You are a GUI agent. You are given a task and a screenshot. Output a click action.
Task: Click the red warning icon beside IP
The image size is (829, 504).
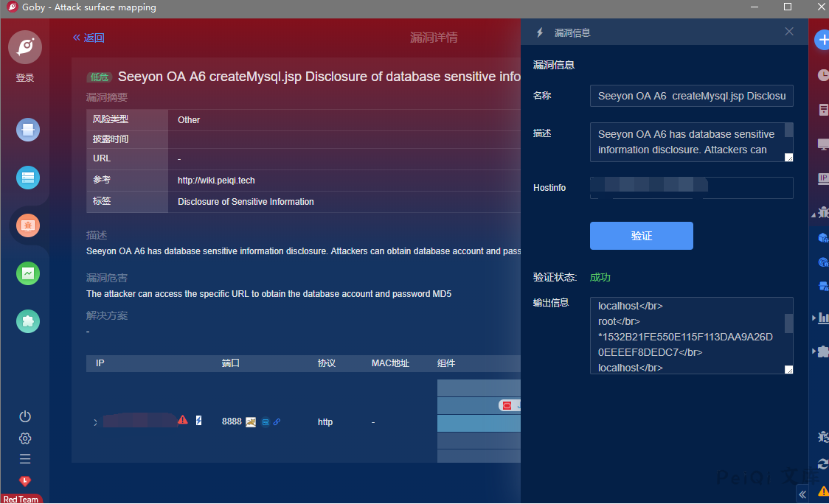pos(182,420)
